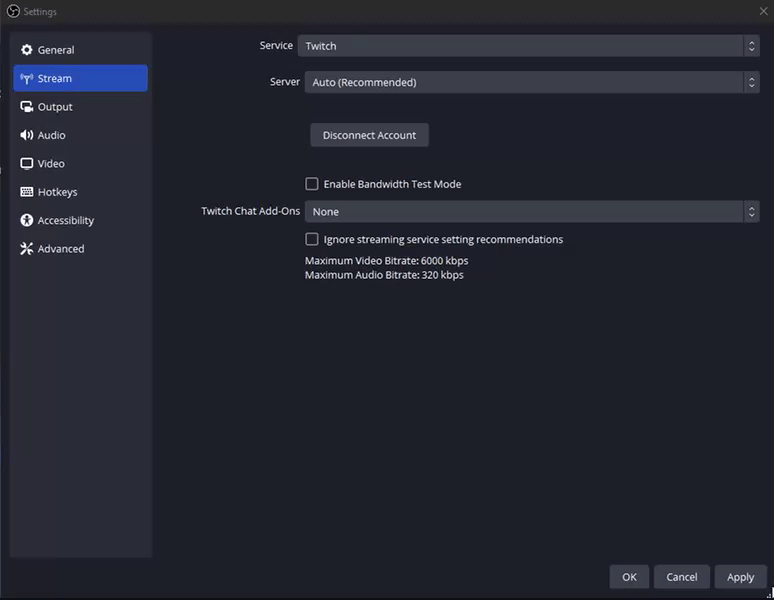Go to Audio settings
The width and height of the screenshot is (774, 600).
pyautogui.click(x=80, y=135)
